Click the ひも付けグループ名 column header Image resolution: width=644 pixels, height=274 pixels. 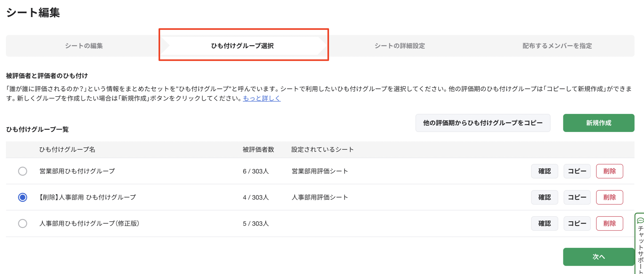click(67, 150)
